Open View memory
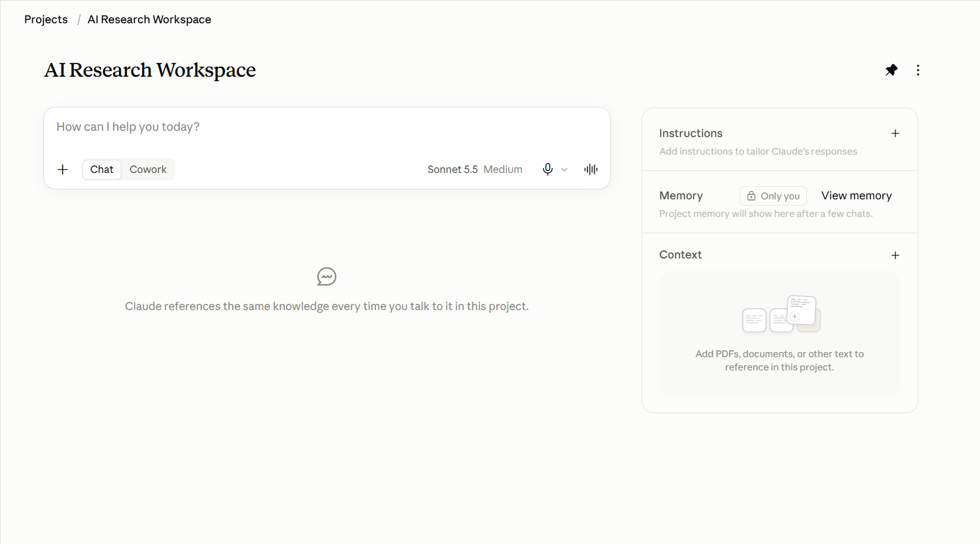980x544 pixels. click(x=856, y=196)
